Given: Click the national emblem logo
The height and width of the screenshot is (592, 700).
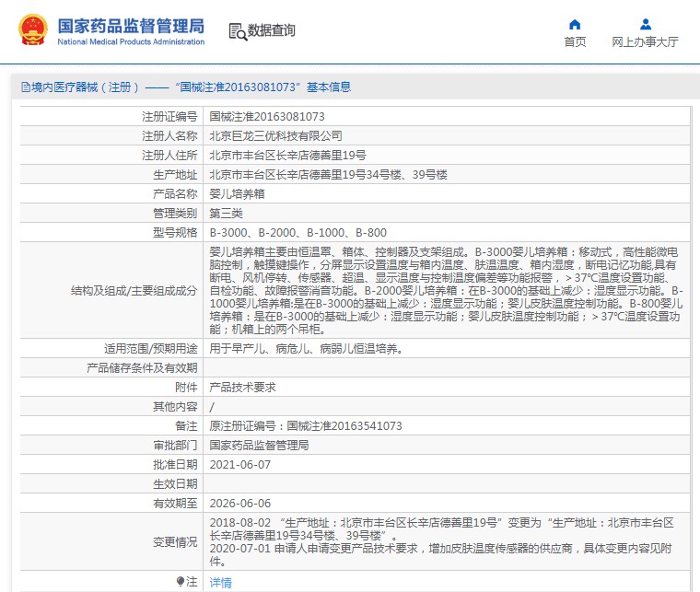Looking at the screenshot, I should (33, 29).
